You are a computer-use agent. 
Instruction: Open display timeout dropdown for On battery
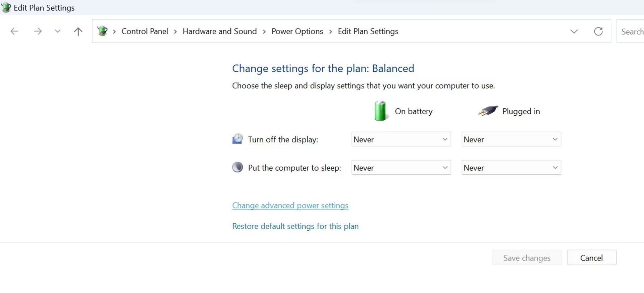point(401,139)
